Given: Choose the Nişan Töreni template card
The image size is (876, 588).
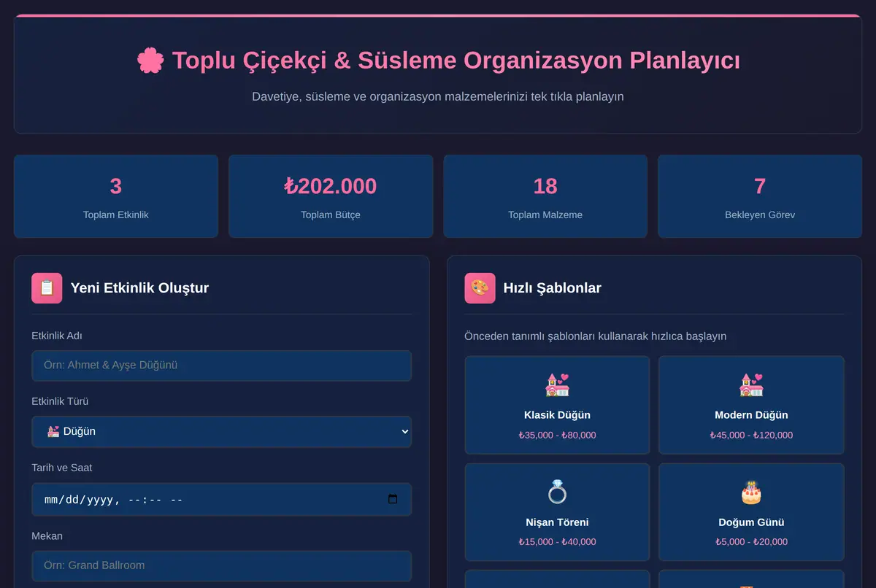Looking at the screenshot, I should pyautogui.click(x=557, y=512).
